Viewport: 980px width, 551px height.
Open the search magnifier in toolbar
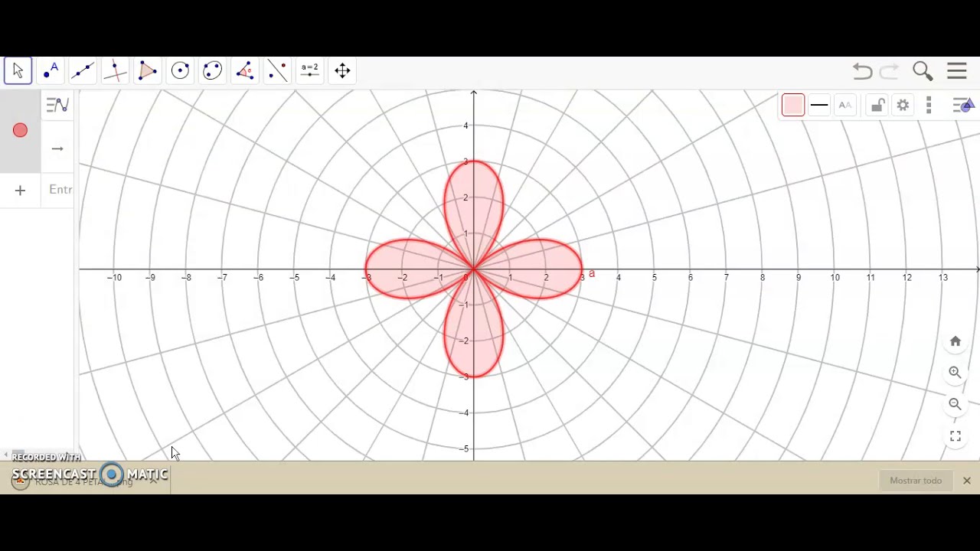pyautogui.click(x=923, y=71)
